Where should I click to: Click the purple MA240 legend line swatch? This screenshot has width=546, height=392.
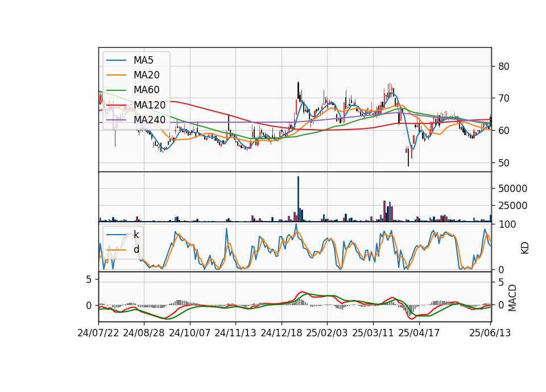[116, 120]
